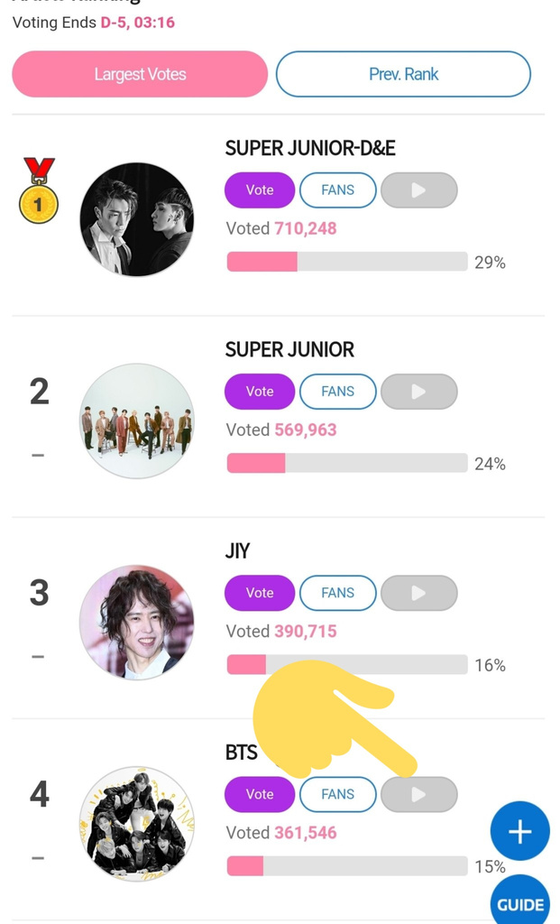Open BTS group profile photo
Image resolution: width=560 pixels, height=924 pixels.
[x=136, y=824]
